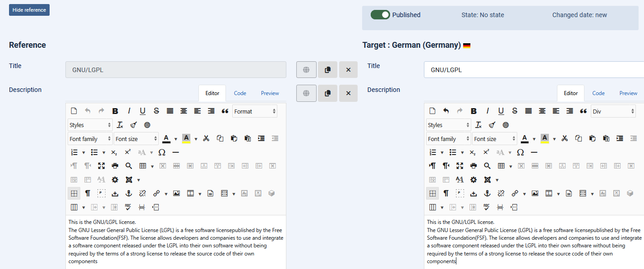This screenshot has width=644, height=269.
Task: Click Bold icon in Reference editor toolbar
Action: [x=115, y=111]
